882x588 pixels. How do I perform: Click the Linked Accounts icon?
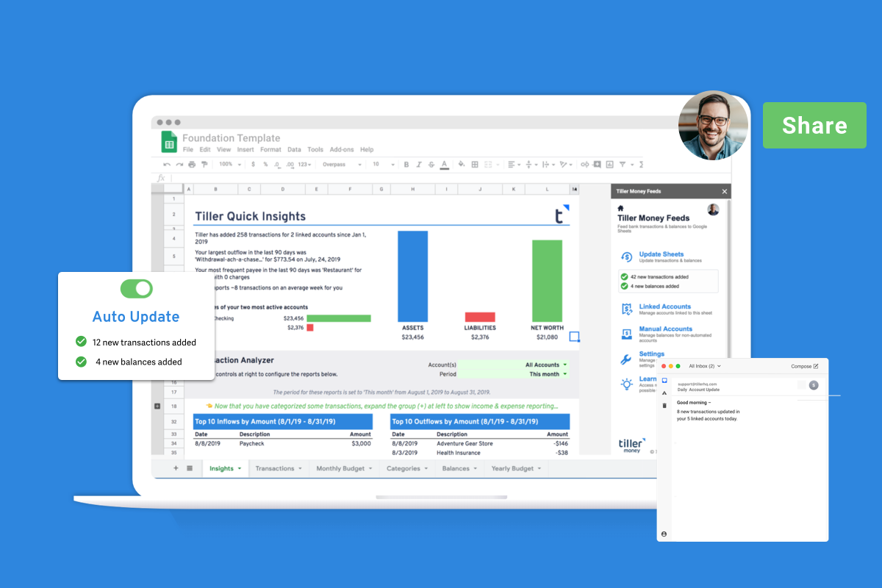coord(626,309)
